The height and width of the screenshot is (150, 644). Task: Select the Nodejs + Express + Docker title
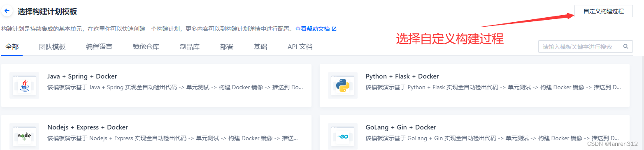[88, 127]
